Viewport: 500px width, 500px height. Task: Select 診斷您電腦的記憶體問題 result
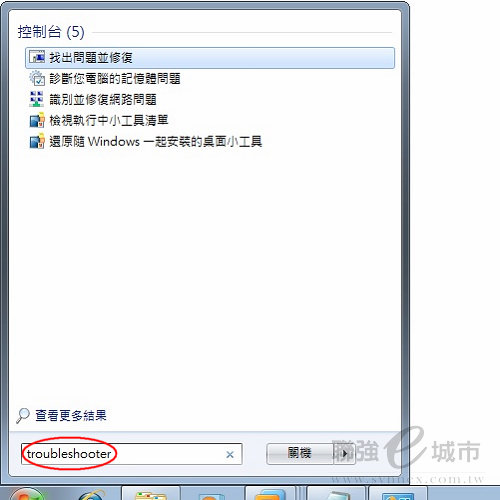[115, 79]
